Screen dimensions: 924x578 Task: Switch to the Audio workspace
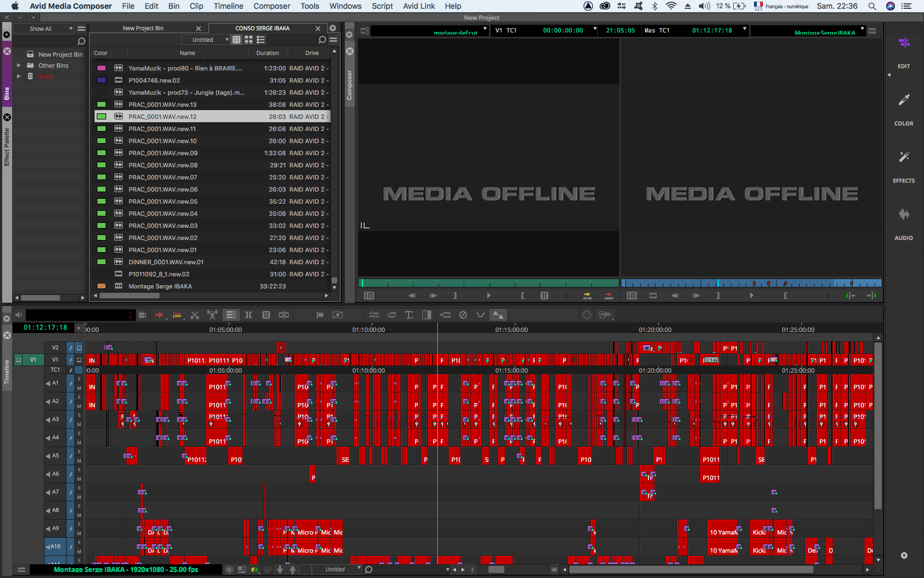point(903,222)
